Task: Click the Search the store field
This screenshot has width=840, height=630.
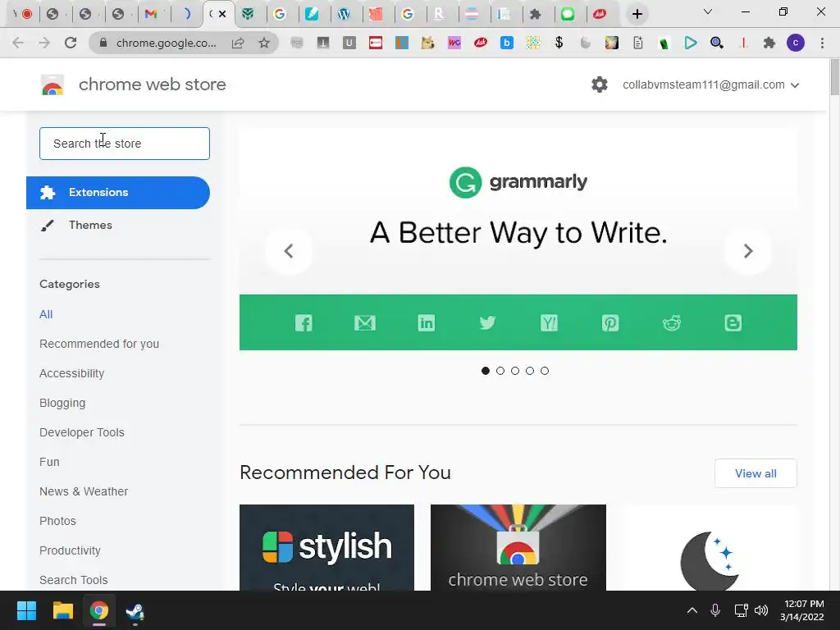Action: [x=125, y=144]
